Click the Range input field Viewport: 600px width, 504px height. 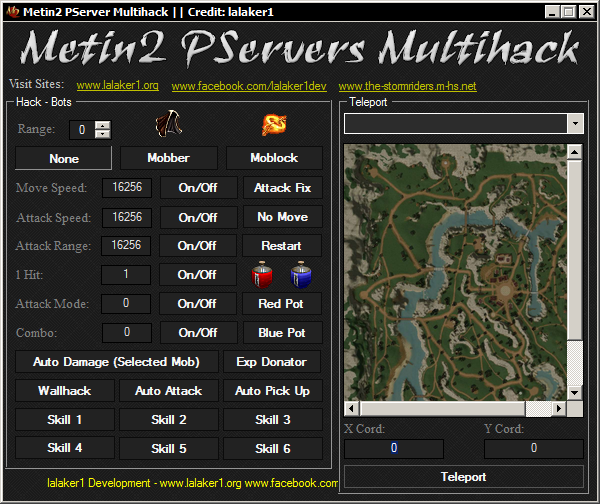pyautogui.click(x=82, y=130)
